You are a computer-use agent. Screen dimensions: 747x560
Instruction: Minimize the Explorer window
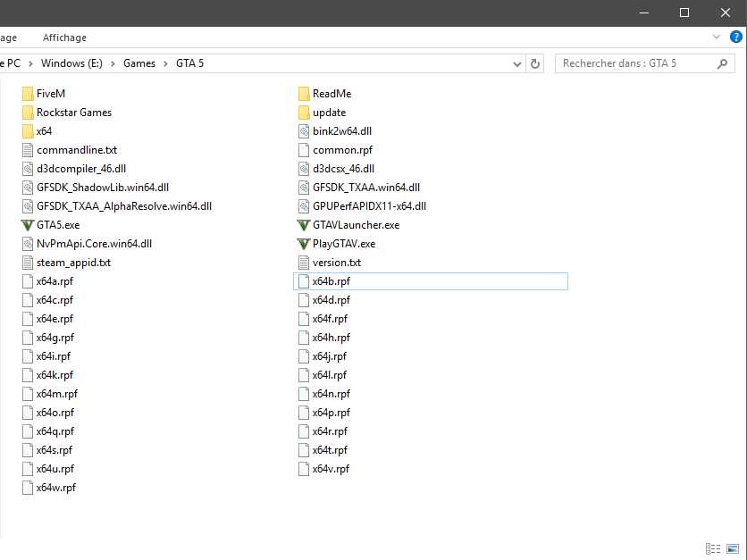[x=644, y=13]
